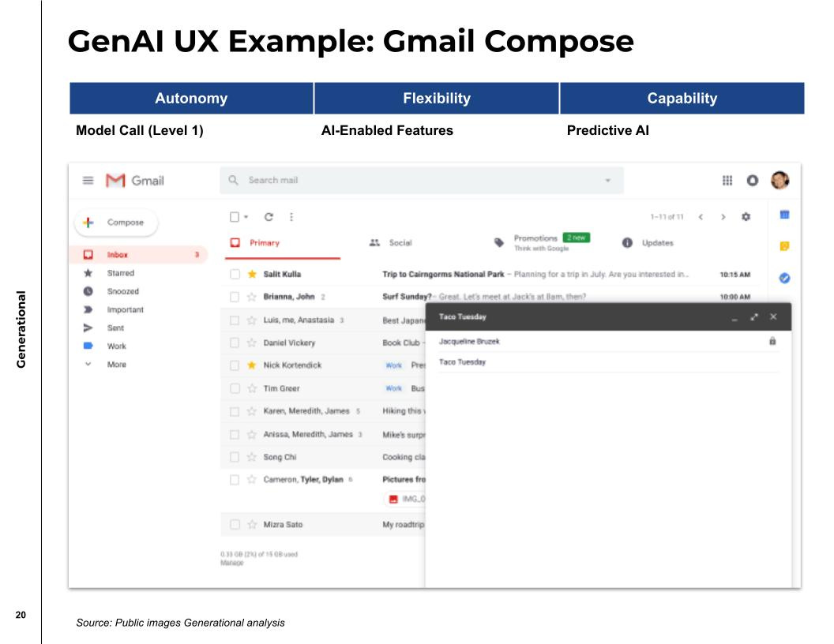Open the three-dot More options in toolbar
The width and height of the screenshot is (834, 644).
click(291, 217)
